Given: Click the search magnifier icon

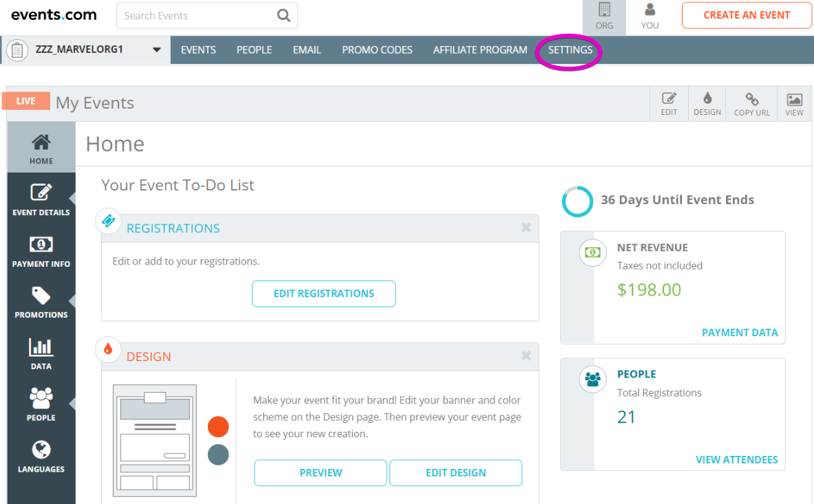Looking at the screenshot, I should 283,16.
